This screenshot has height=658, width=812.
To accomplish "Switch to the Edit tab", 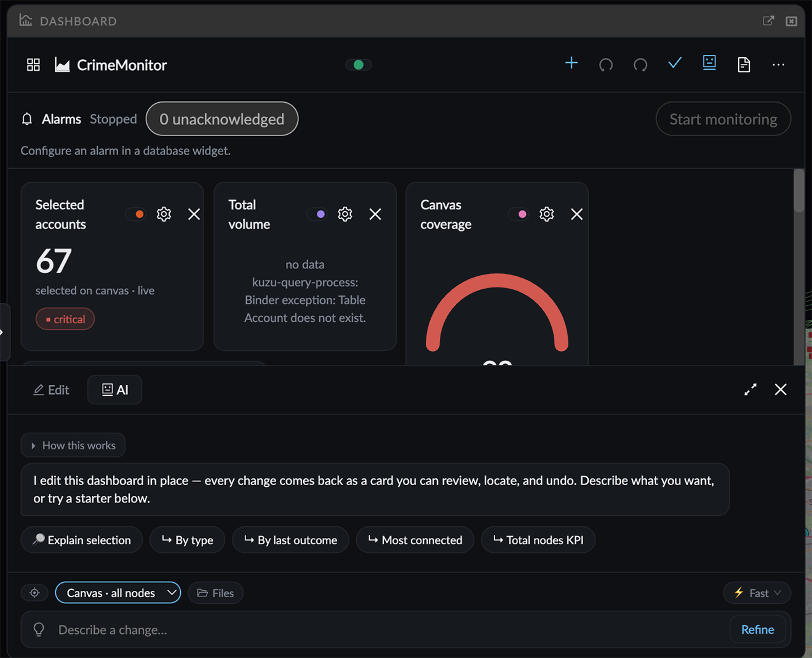I will point(51,390).
